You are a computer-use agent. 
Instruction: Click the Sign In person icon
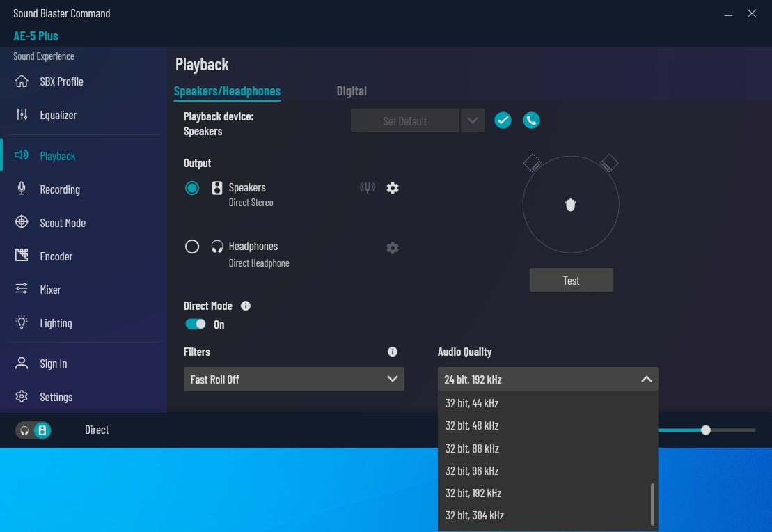22,363
